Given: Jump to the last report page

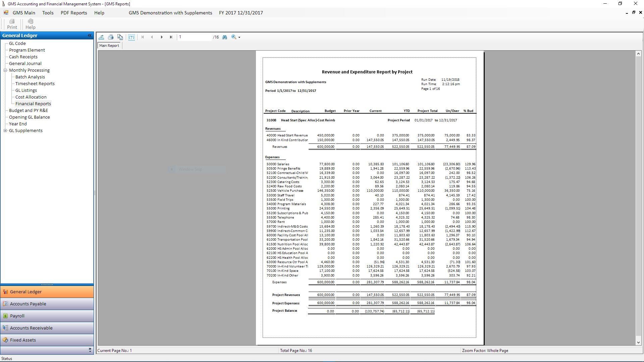Looking at the screenshot, I should coord(171,37).
